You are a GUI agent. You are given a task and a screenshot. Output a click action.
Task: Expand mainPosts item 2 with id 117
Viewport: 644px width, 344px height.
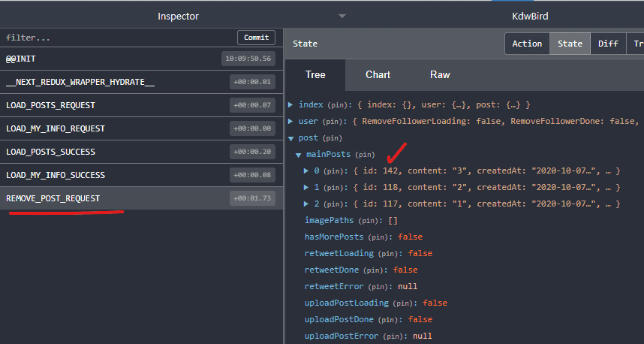306,204
